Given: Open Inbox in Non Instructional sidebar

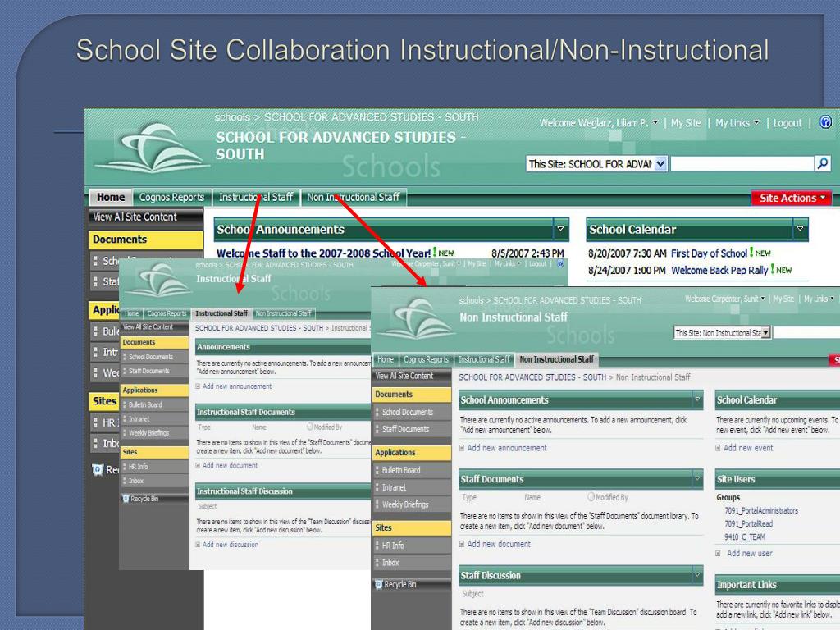Looking at the screenshot, I should (x=390, y=563).
